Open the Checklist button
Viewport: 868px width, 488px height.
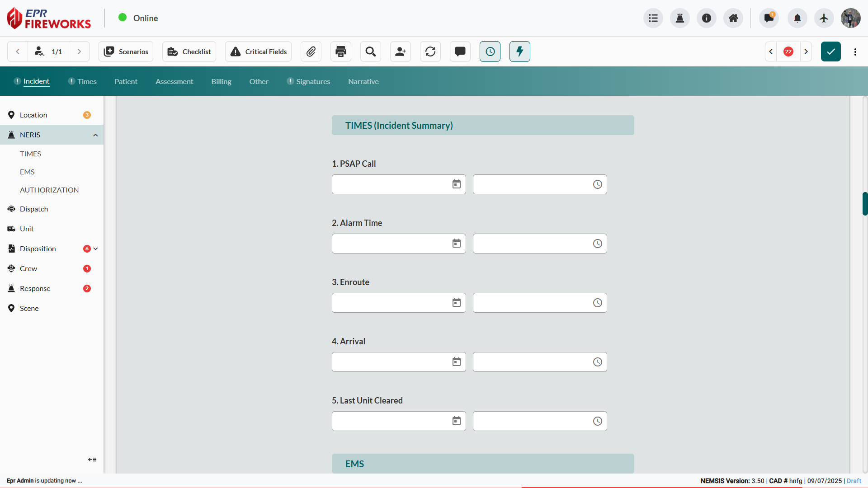pos(189,52)
